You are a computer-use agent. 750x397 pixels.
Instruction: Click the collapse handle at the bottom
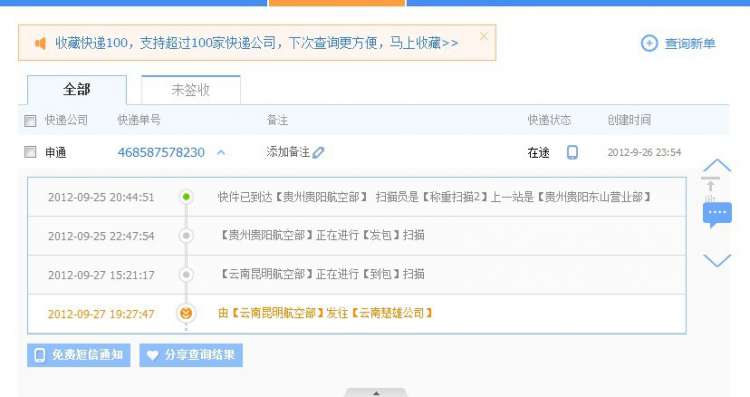[376, 393]
